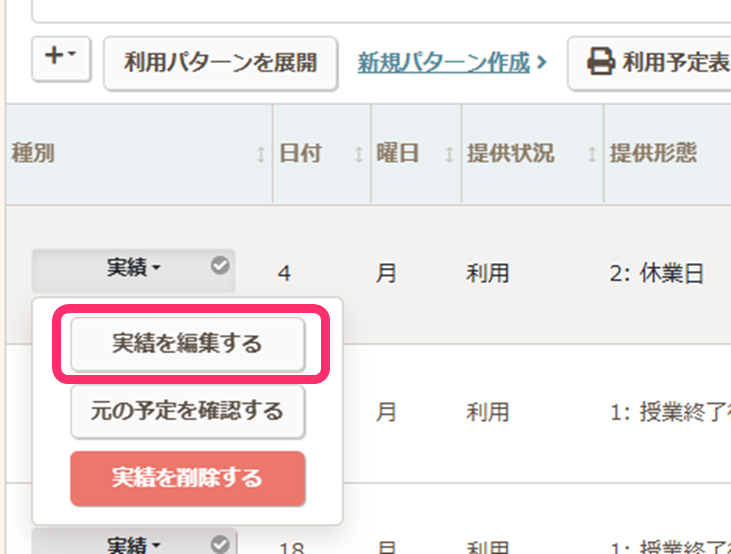Click the sort arrows beside 日付 header

point(358,155)
